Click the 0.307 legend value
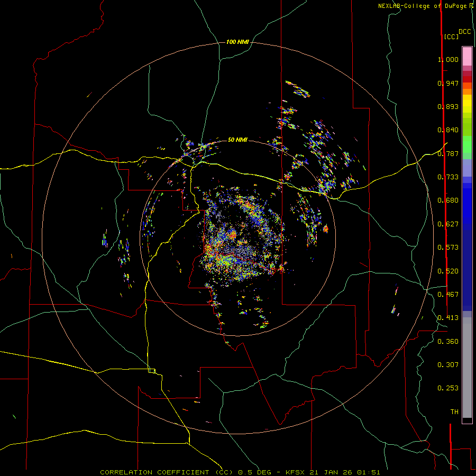The image size is (476, 476). 448,365
